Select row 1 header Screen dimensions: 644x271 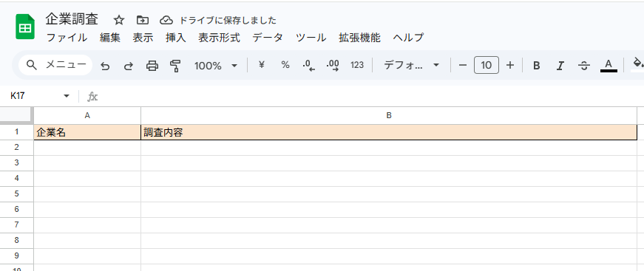click(x=17, y=132)
